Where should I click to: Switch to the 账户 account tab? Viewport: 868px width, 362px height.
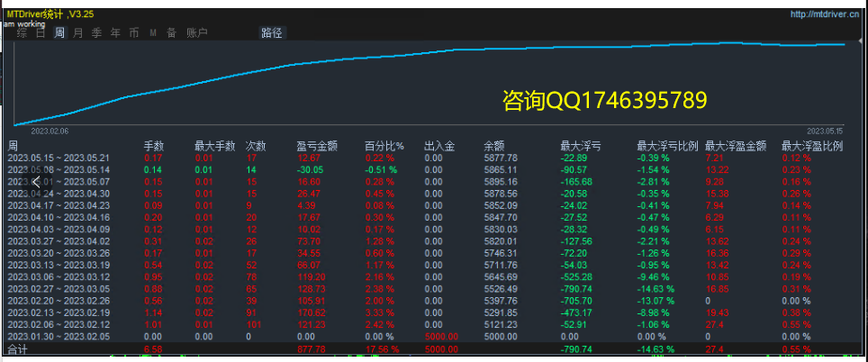point(196,33)
